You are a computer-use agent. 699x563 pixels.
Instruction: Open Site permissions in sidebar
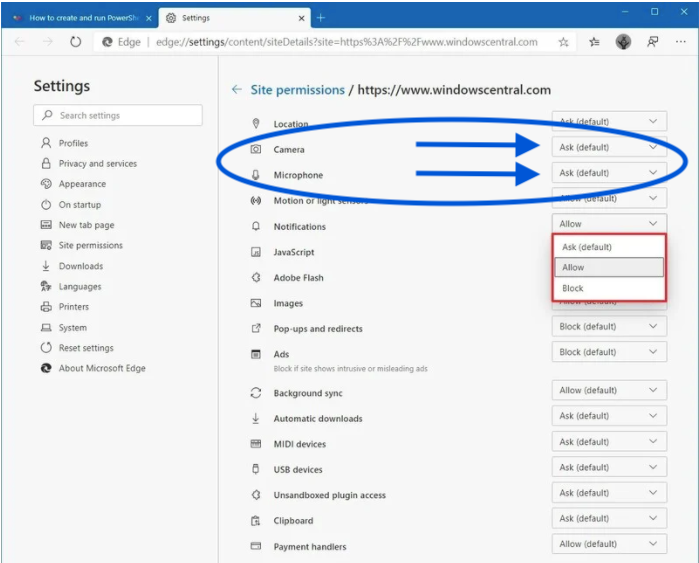82,245
